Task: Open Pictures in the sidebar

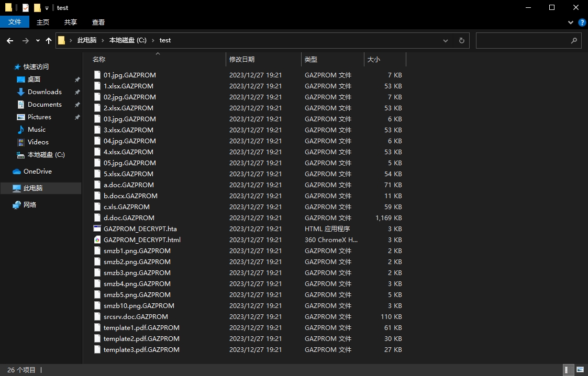Action: point(39,117)
